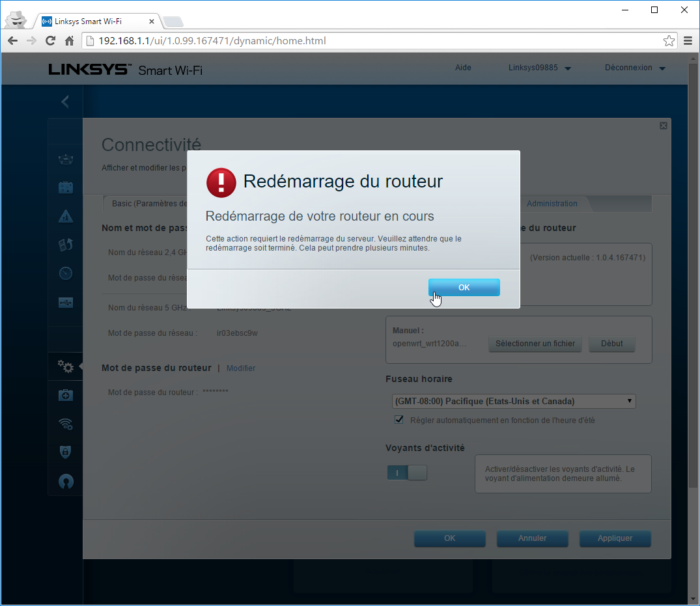Image resolution: width=700 pixels, height=606 pixels.
Task: Click Modifier link for router password
Action: tap(241, 368)
